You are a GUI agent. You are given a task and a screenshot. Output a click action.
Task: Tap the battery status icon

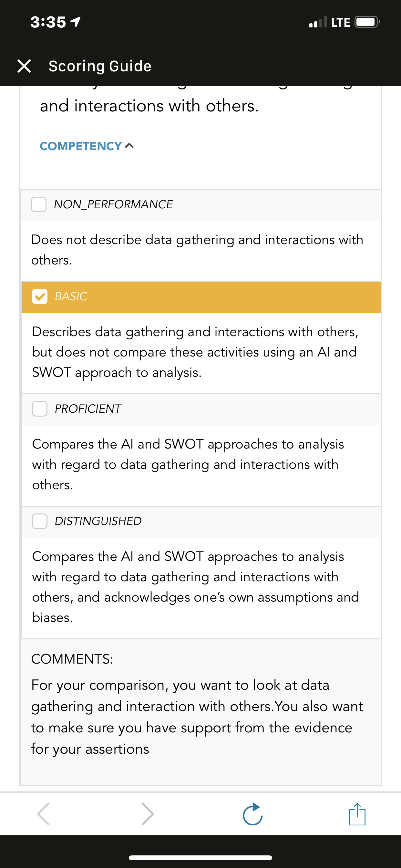(367, 22)
